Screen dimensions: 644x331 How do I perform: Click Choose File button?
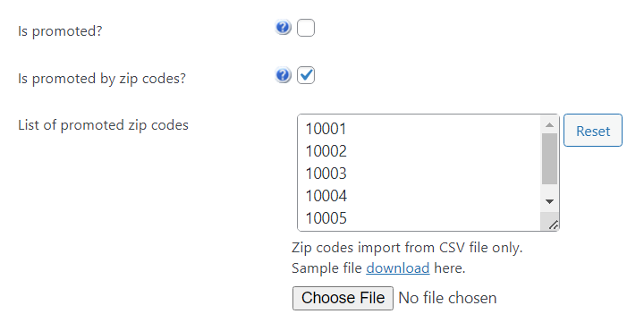(343, 298)
